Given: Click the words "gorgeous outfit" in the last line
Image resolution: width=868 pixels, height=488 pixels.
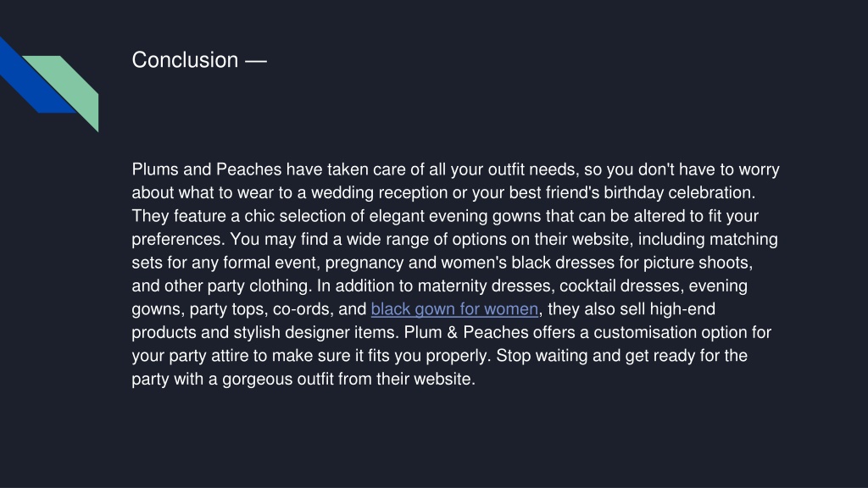Looking at the screenshot, I should (278, 379).
